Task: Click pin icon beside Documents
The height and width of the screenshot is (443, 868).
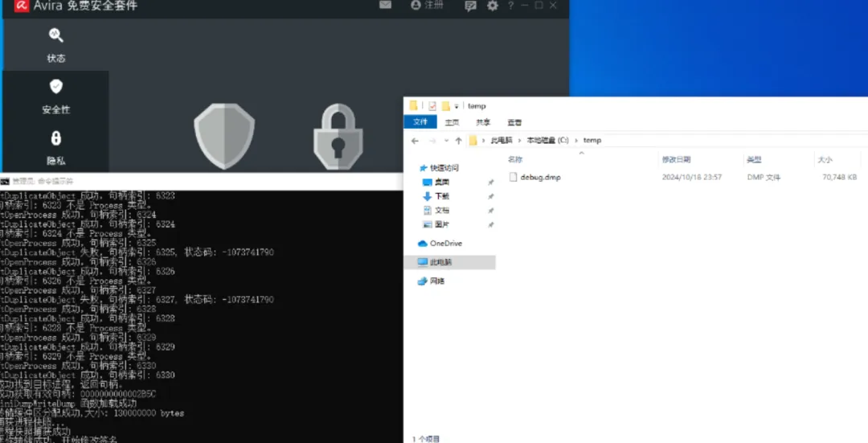Action: pyautogui.click(x=490, y=211)
